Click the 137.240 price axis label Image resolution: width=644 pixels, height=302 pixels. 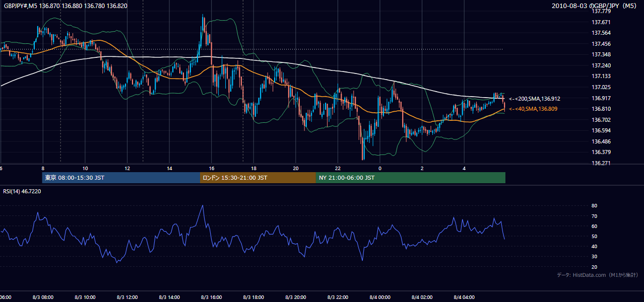[x=601, y=65]
